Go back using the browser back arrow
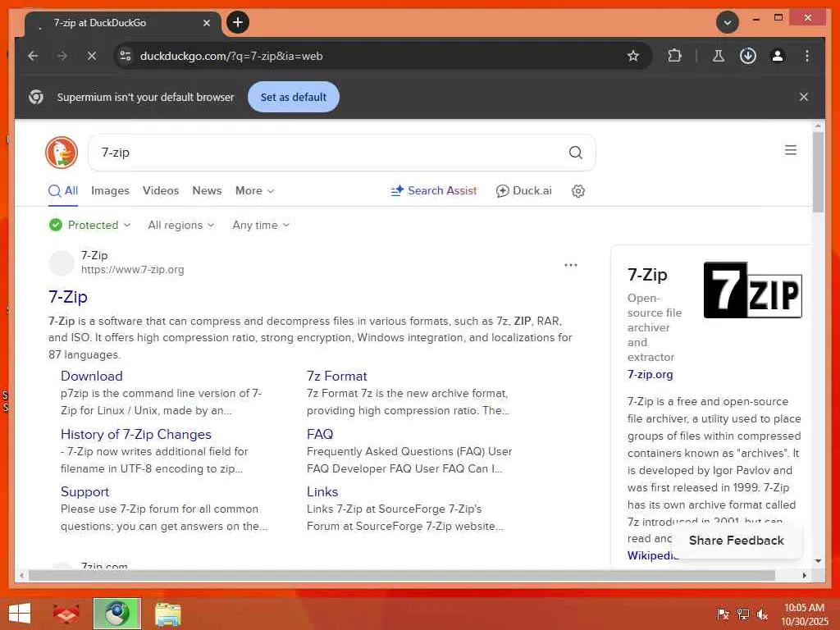 click(33, 56)
